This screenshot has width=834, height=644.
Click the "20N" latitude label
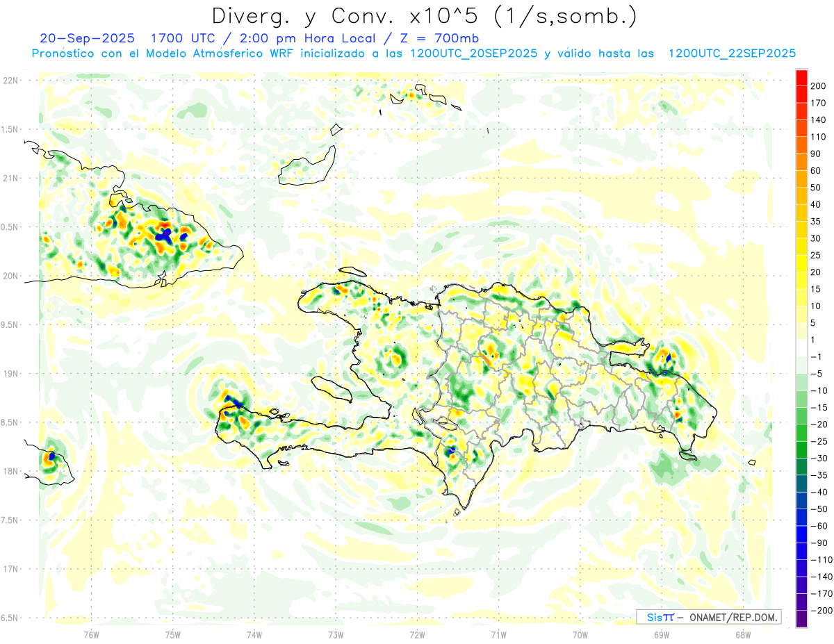click(x=10, y=276)
